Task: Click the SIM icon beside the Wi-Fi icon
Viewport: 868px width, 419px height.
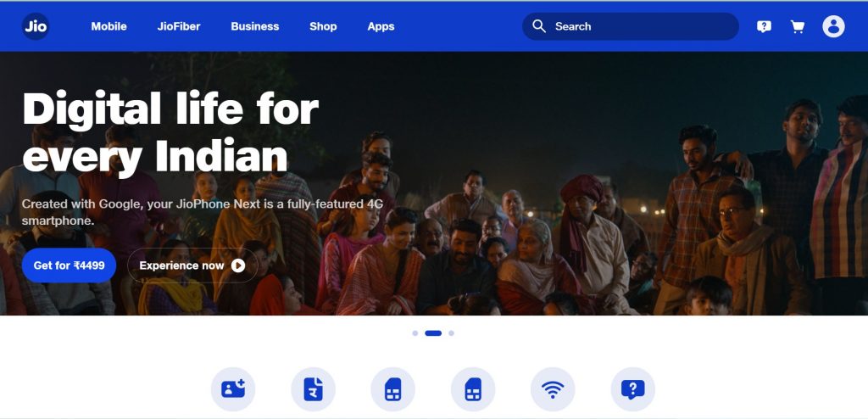Action: click(x=473, y=389)
